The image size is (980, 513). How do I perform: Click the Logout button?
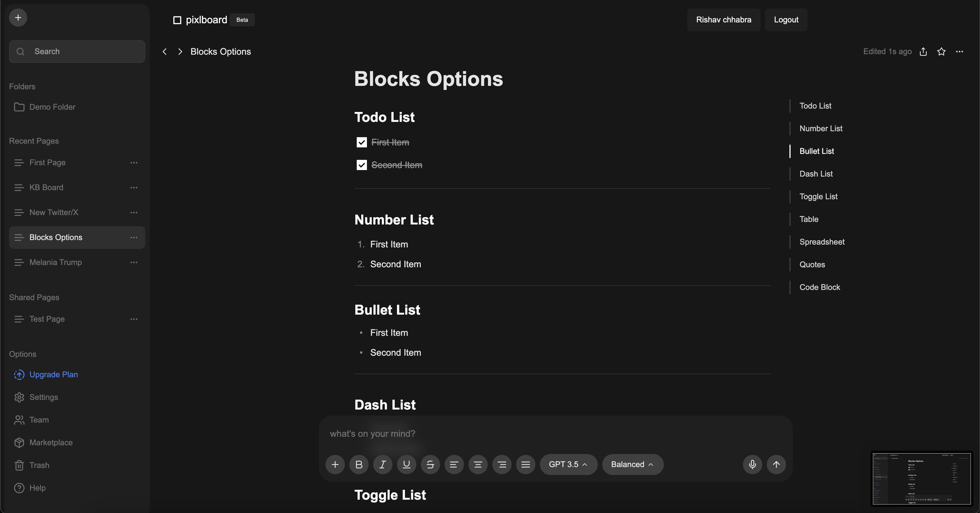[x=786, y=20]
